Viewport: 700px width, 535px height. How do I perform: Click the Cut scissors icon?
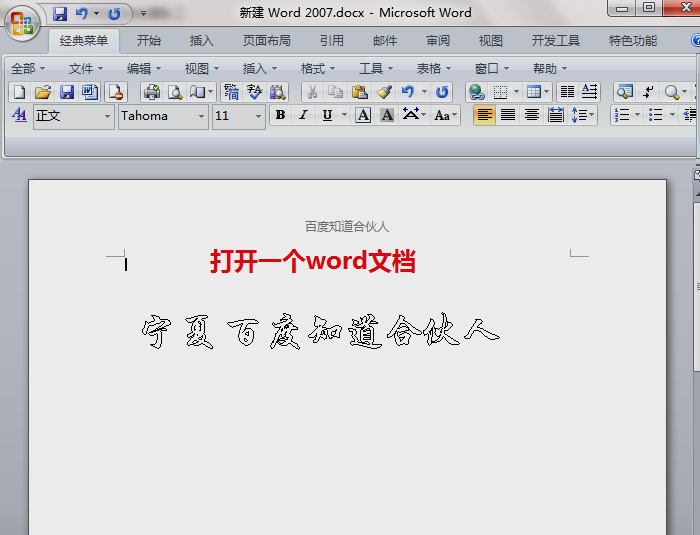click(x=312, y=92)
